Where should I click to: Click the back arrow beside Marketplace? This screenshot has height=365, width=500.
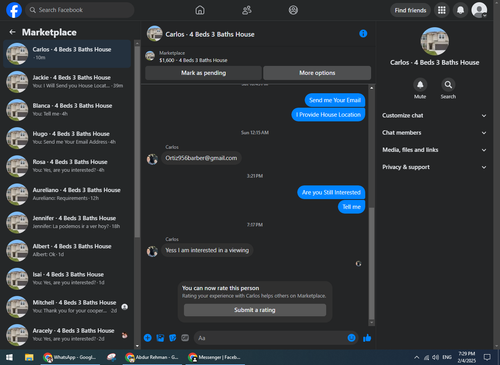(12, 32)
